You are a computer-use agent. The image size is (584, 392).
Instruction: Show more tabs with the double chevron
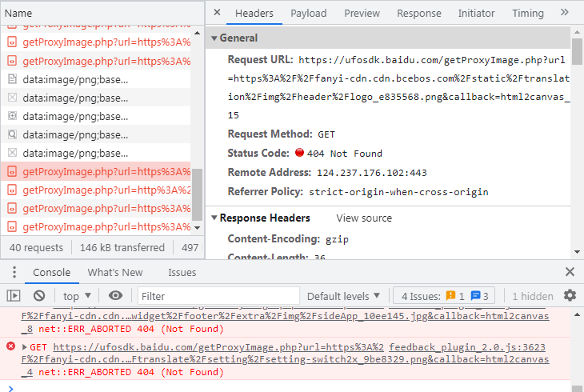pos(565,13)
